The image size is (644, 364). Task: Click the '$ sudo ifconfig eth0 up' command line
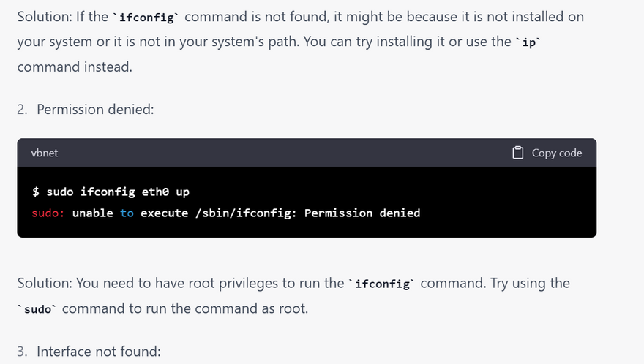click(111, 192)
